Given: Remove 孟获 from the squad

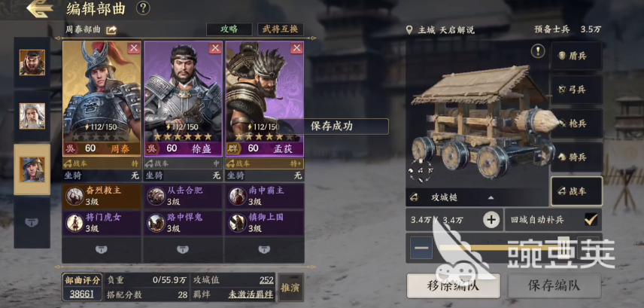Looking at the screenshot, I should 296,48.
